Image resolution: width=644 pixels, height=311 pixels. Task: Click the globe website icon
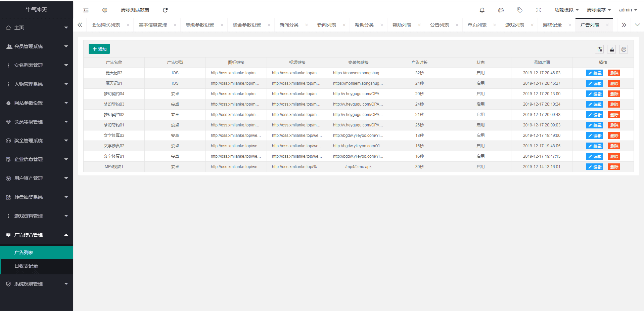tap(105, 10)
